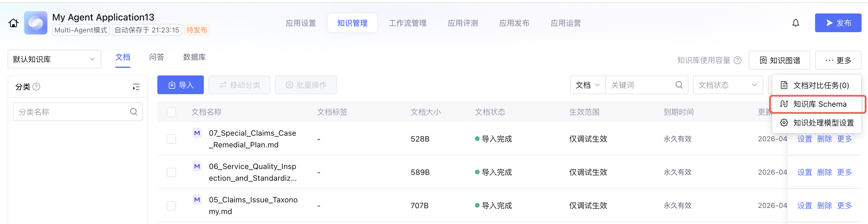Image resolution: width=868 pixels, height=224 pixels.
Task: Collapse the category panel icon
Action: 136,87
